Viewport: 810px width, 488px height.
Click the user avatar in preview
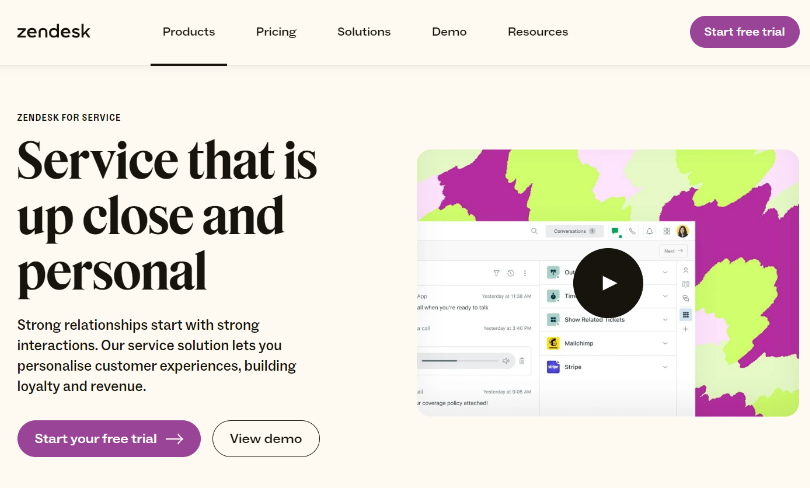pos(682,231)
